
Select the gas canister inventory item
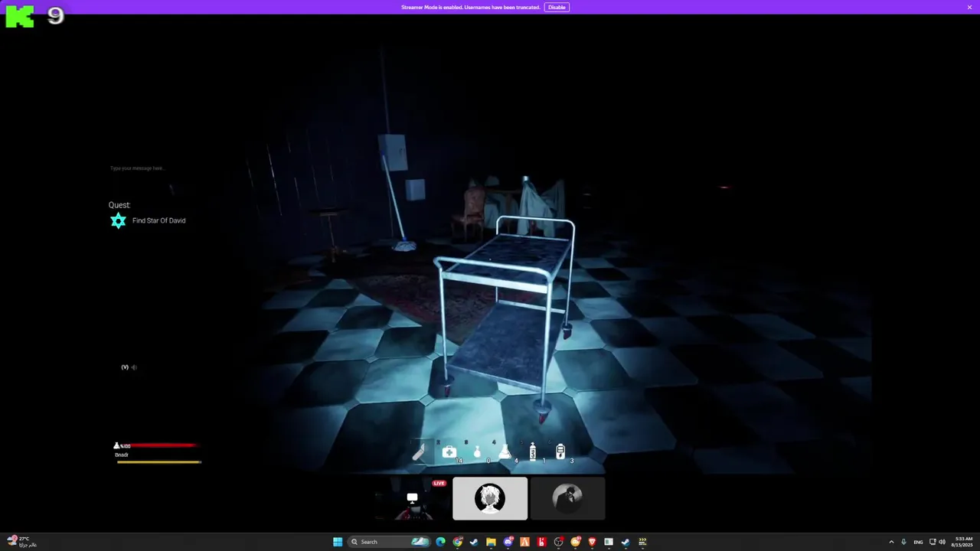(533, 452)
